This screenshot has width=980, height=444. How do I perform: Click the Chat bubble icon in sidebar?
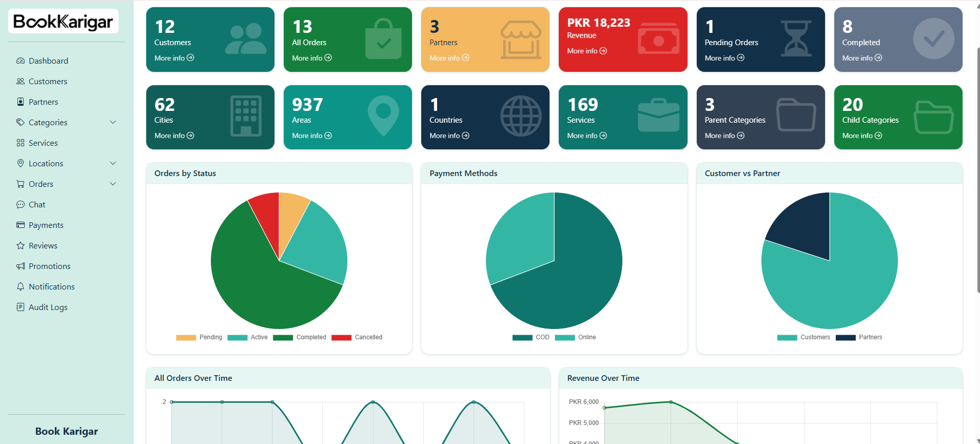21,204
